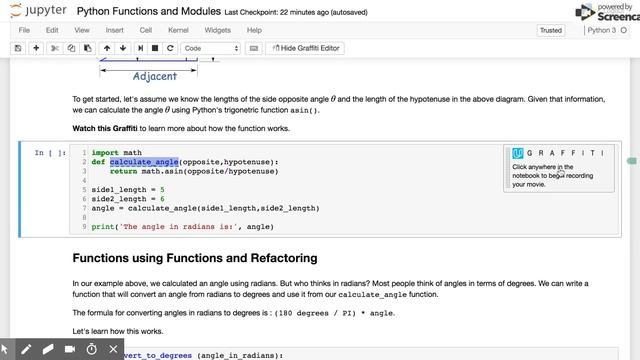Screen dimensions: 640x360
Task: Run cell with the run icon
Action: (x=140, y=48)
